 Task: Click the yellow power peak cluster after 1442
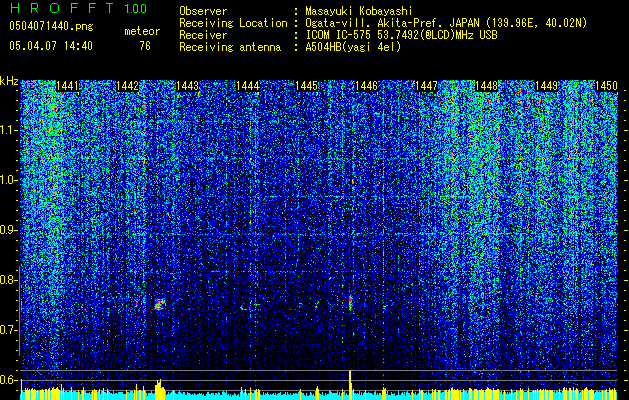159,389
